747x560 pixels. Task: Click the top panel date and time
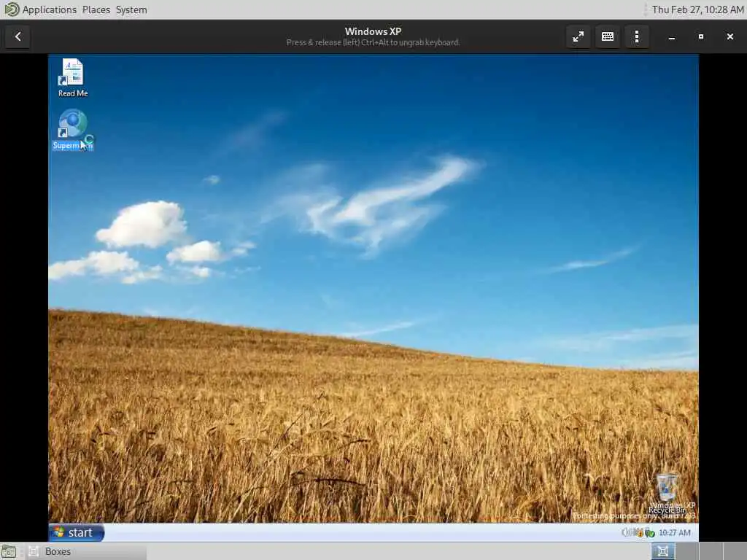tap(697, 9)
